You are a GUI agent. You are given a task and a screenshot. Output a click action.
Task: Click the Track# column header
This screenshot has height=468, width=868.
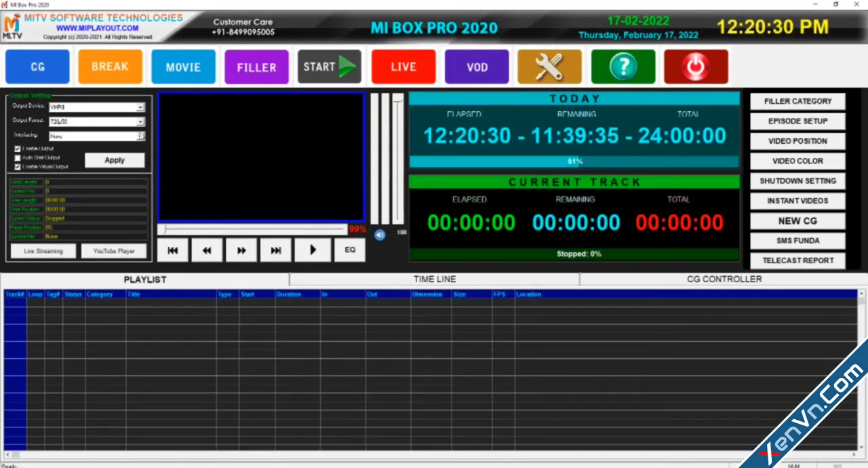tap(15, 294)
